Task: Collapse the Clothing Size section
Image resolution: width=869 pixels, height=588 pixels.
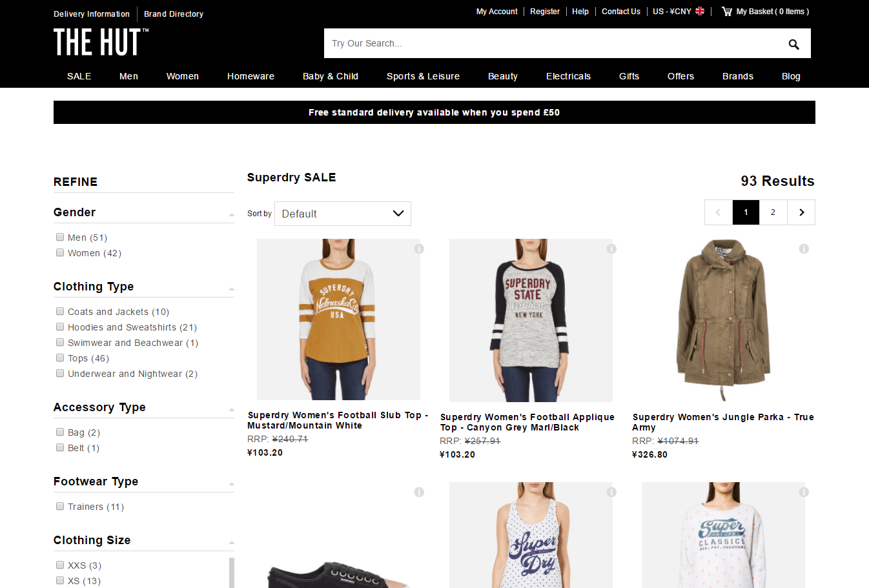Action: tap(231, 542)
